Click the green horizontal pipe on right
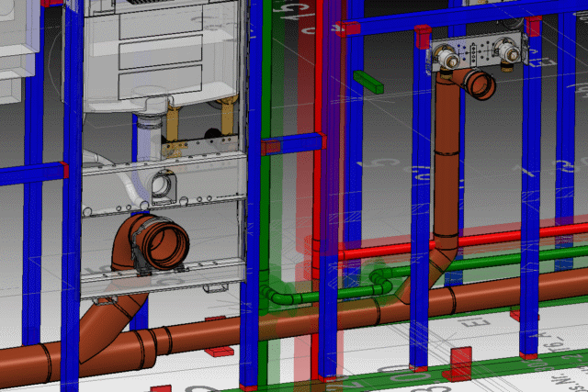 pyautogui.click(x=514, y=257)
